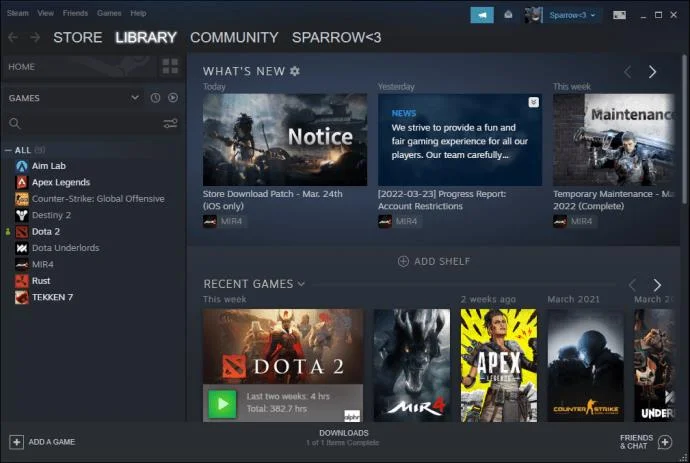Viewport: 690px width, 463px height.
Task: Open the Help menu
Action: click(138, 13)
